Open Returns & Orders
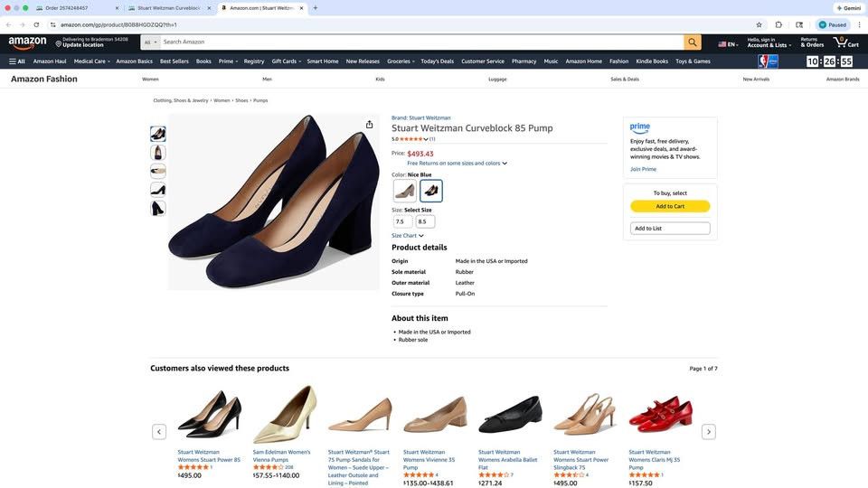The height and width of the screenshot is (488, 868). tap(812, 42)
